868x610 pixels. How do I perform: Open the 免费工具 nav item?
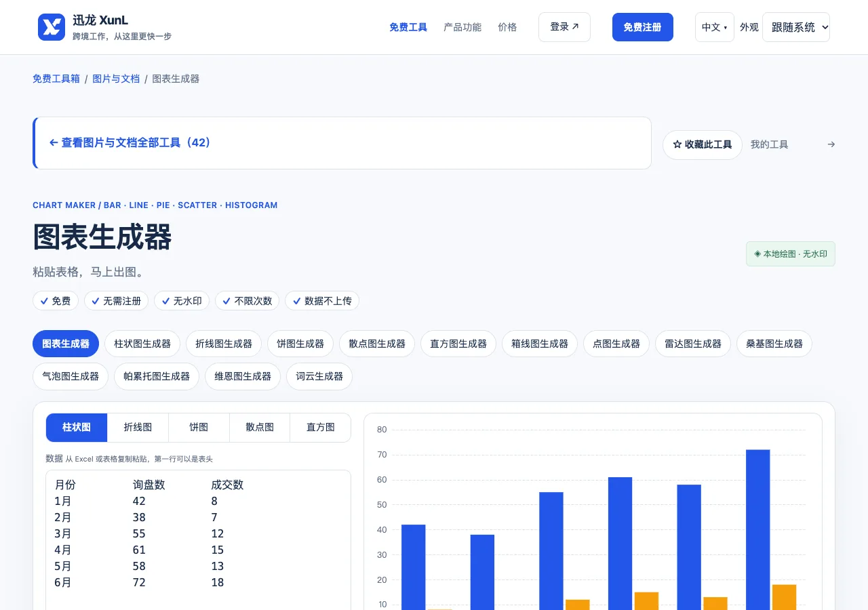pos(408,27)
